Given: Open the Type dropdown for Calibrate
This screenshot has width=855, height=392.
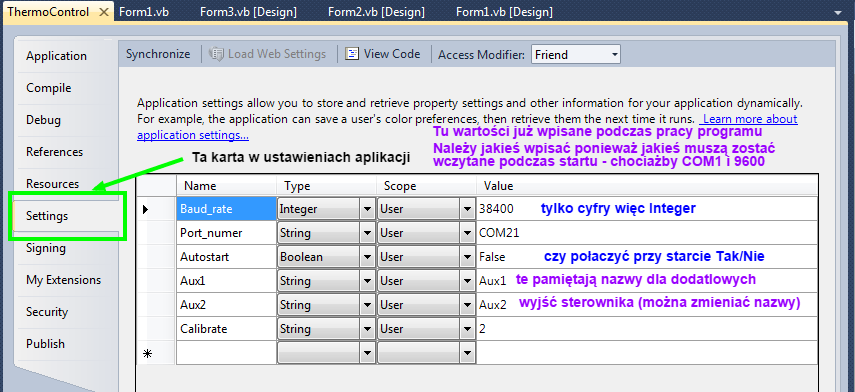Looking at the screenshot, I should pos(366,329).
